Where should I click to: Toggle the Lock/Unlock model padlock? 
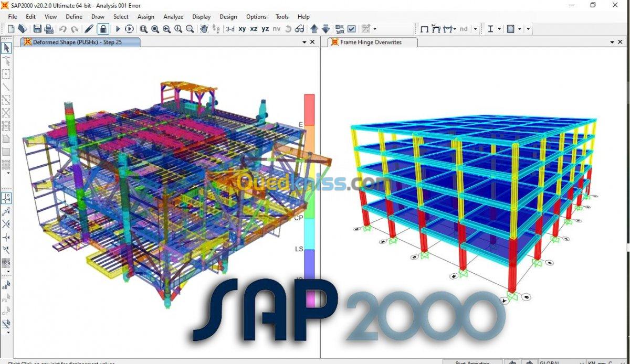103,29
